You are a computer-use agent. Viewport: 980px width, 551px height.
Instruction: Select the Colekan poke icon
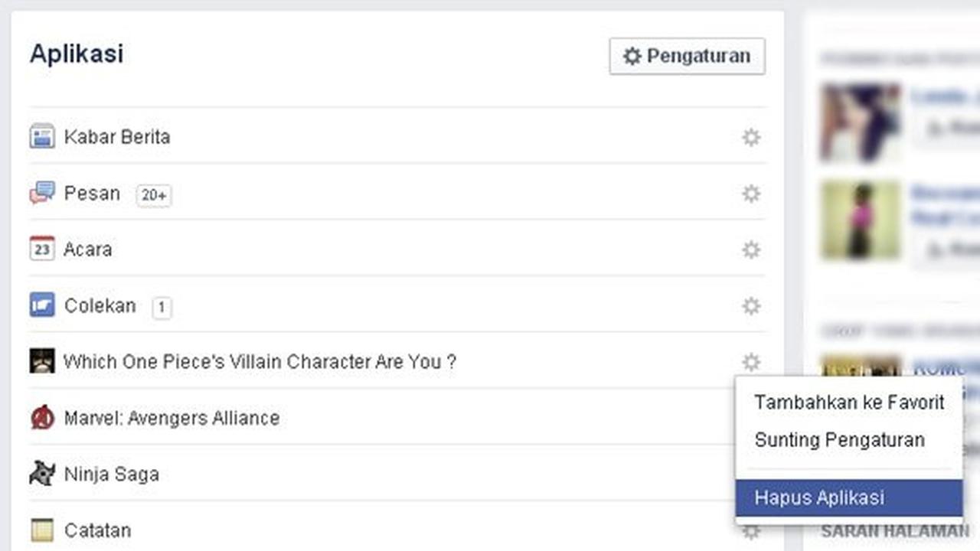[42, 305]
